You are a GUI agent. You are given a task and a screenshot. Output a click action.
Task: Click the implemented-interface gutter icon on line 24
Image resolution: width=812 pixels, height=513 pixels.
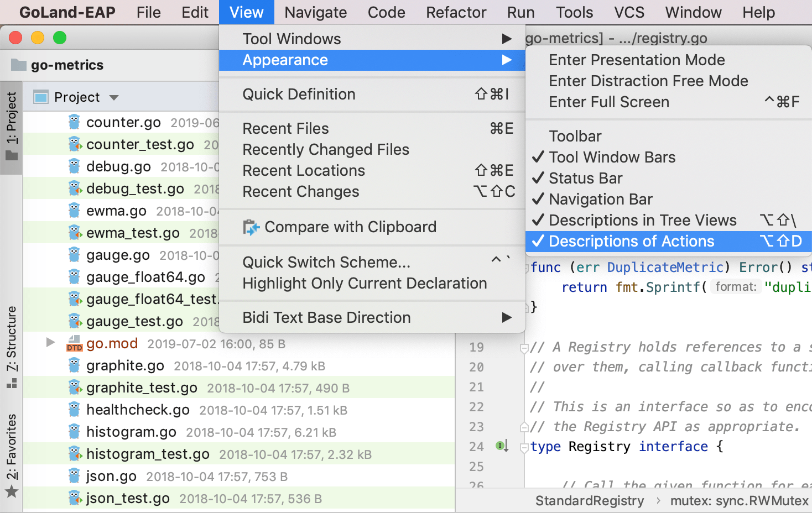coord(502,446)
